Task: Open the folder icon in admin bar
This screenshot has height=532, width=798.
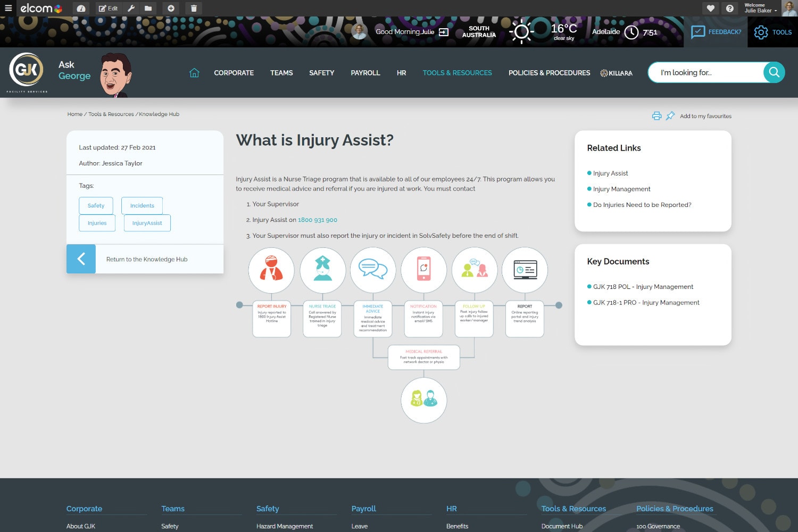Action: [x=148, y=9]
